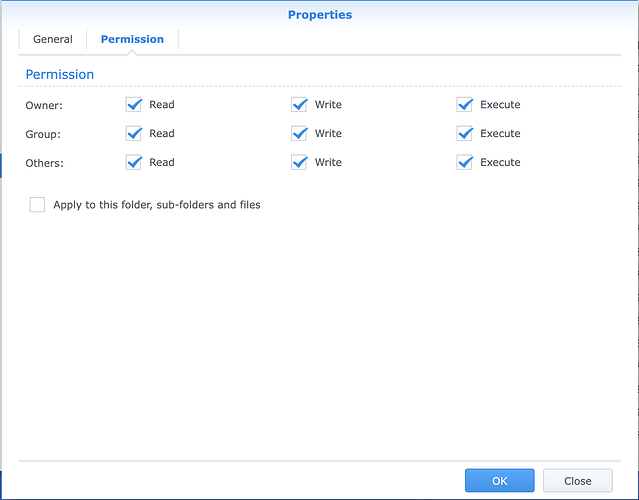The width and height of the screenshot is (639, 500).
Task: Click the Close button
Action: pyautogui.click(x=577, y=480)
